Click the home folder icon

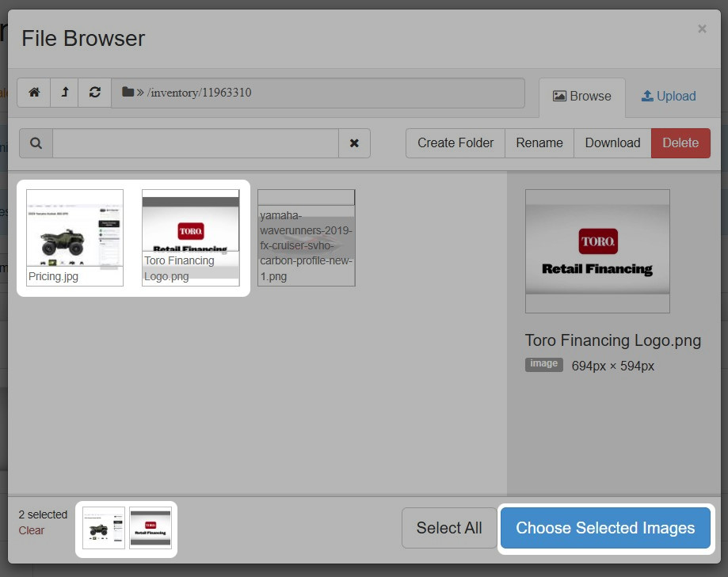pyautogui.click(x=34, y=93)
